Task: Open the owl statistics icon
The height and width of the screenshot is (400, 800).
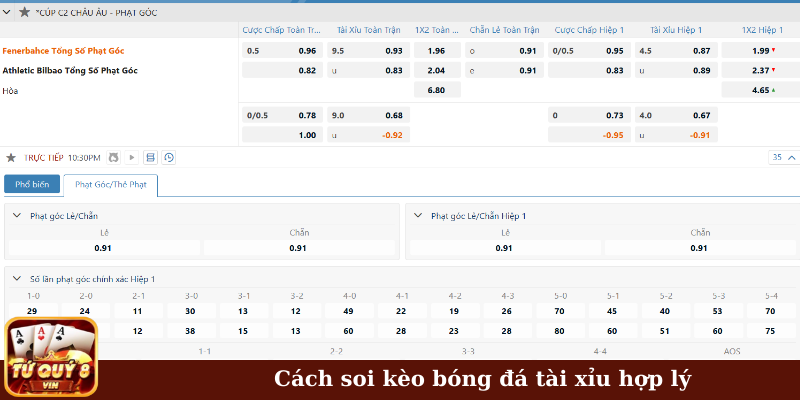Action: [113, 158]
